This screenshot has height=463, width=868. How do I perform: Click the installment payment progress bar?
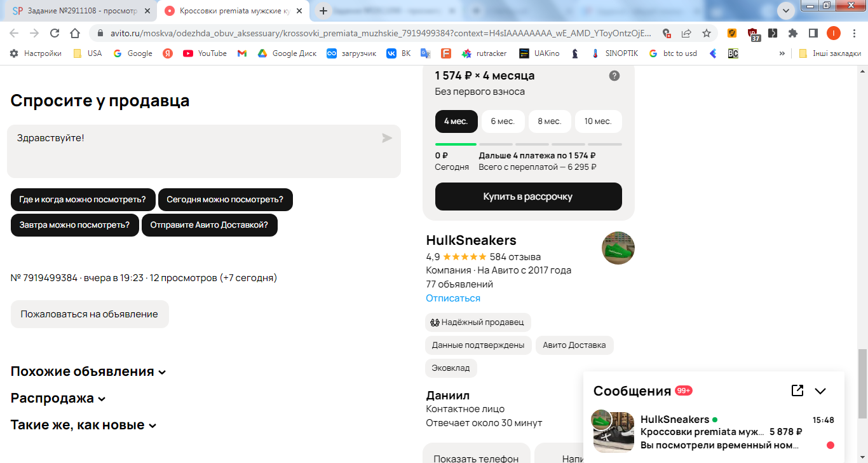tap(529, 144)
